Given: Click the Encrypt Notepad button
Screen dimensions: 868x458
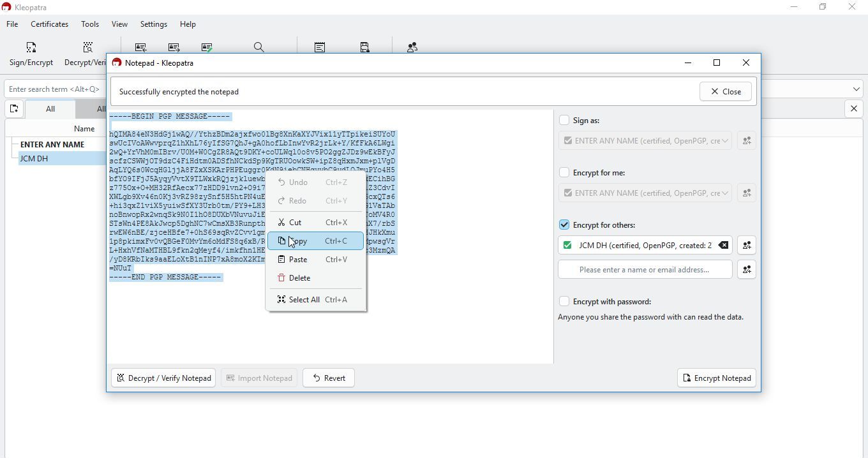Looking at the screenshot, I should coord(717,378).
